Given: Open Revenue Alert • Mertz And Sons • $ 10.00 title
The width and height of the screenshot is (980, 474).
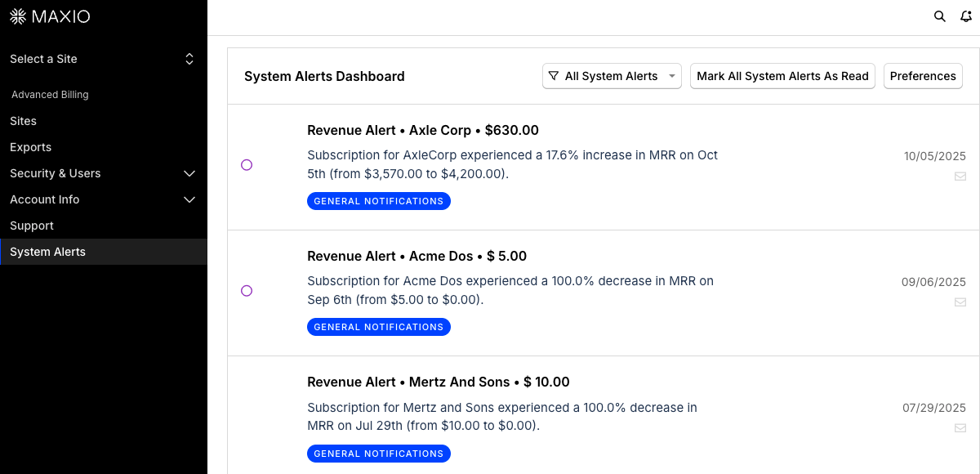Looking at the screenshot, I should [x=439, y=382].
